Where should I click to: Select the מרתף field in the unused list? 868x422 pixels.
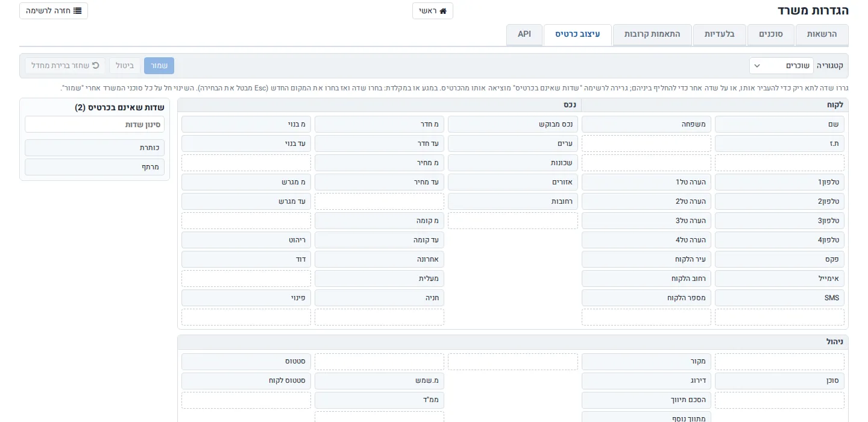click(x=95, y=167)
